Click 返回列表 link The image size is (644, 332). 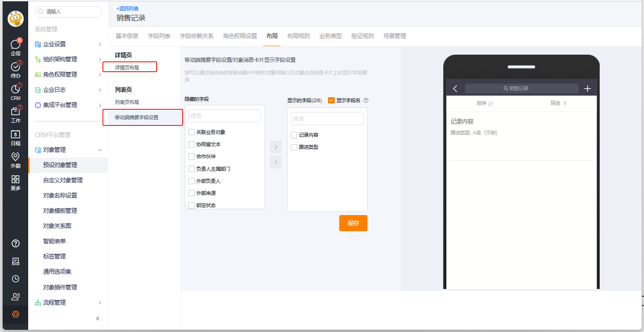pos(128,9)
